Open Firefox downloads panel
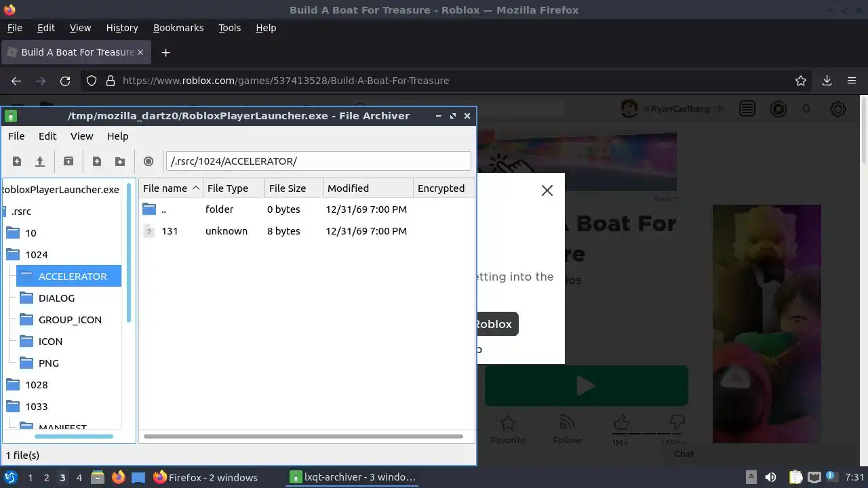Viewport: 868px width, 488px height. [827, 81]
